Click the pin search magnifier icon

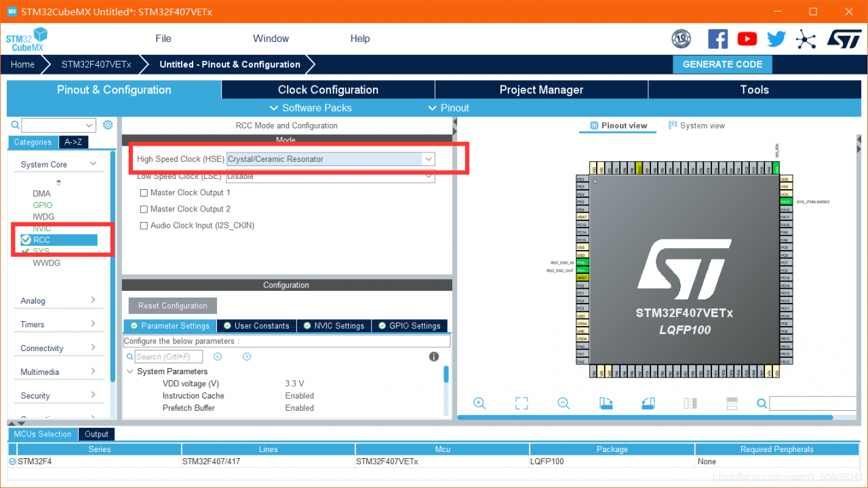(x=762, y=404)
